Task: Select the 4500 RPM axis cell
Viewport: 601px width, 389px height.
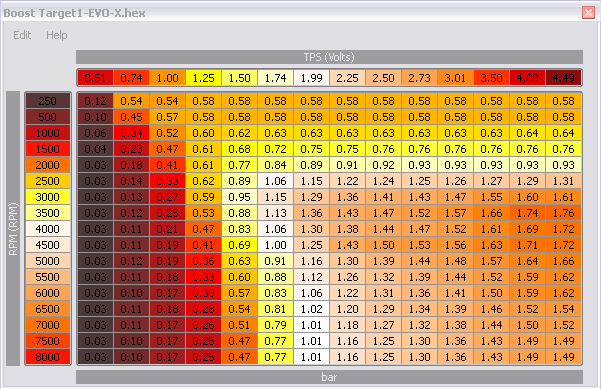Action: pos(48,245)
